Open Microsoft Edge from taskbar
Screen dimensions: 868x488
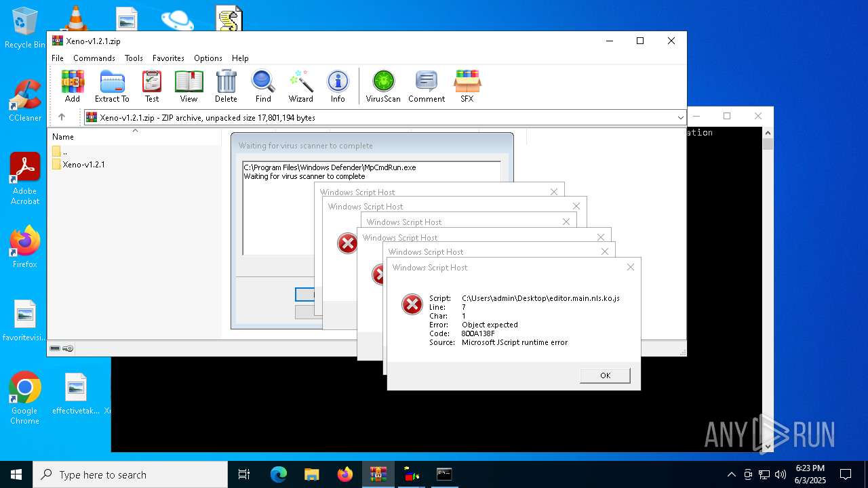(x=279, y=474)
